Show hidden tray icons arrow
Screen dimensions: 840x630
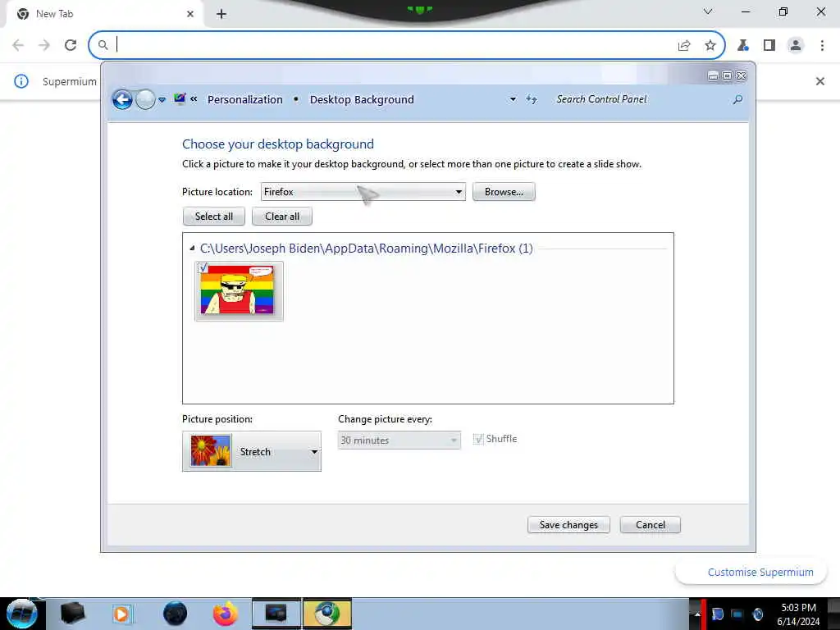point(697,614)
